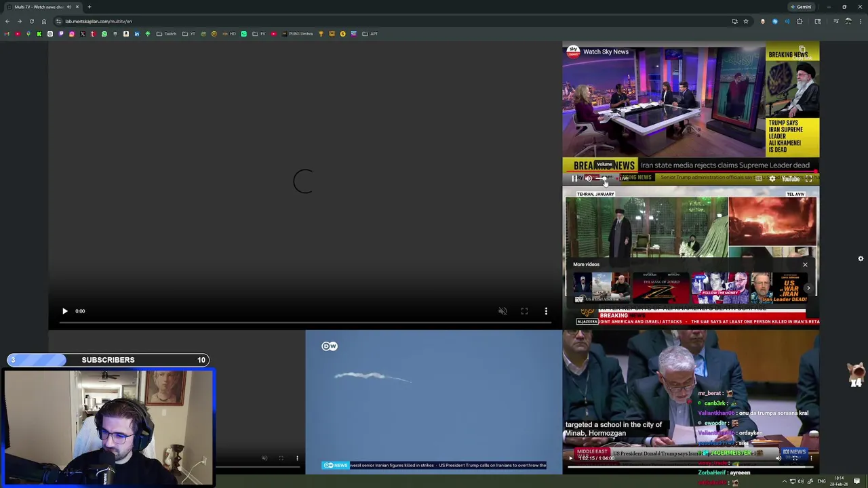Open the Twitch bookmarks folder
The image size is (868, 488).
[166, 34]
